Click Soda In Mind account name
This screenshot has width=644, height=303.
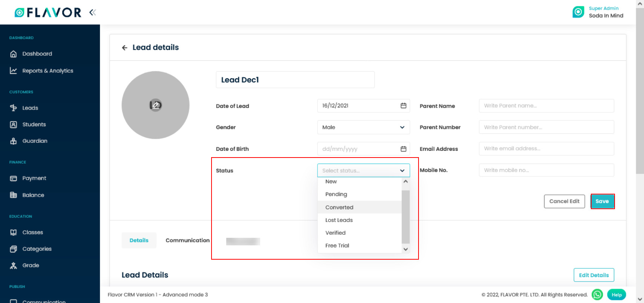point(606,15)
